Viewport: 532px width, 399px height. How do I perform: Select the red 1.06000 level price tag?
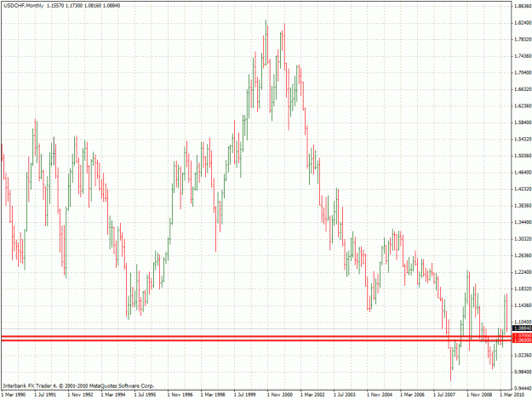522,340
